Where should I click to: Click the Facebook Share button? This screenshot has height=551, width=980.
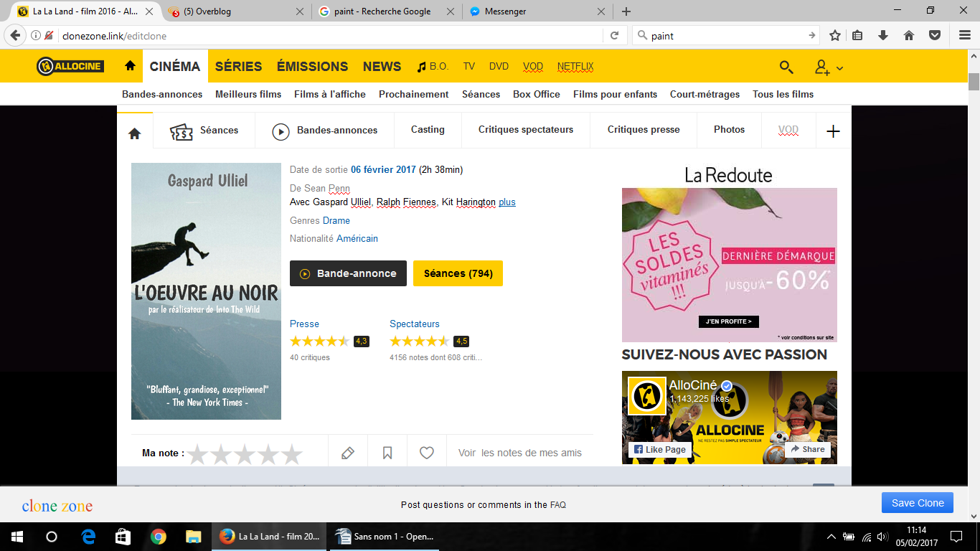pos(808,449)
